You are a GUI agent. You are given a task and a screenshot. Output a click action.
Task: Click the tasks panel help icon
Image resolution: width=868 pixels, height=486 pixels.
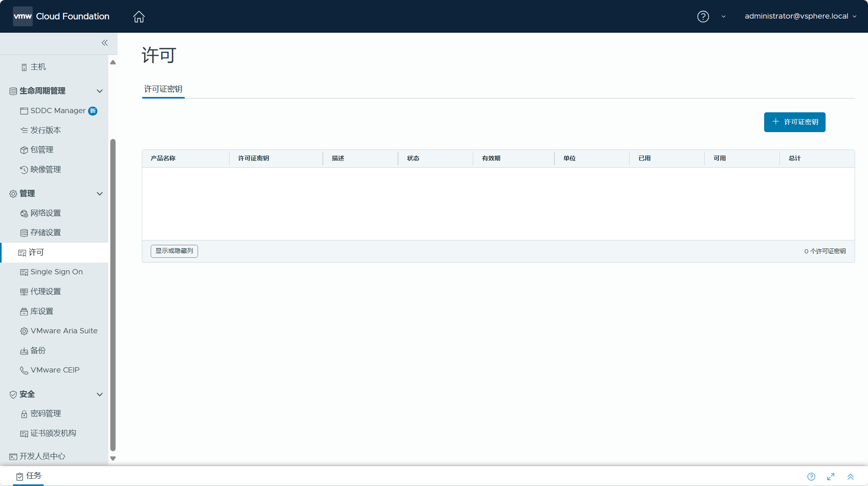[x=811, y=477]
